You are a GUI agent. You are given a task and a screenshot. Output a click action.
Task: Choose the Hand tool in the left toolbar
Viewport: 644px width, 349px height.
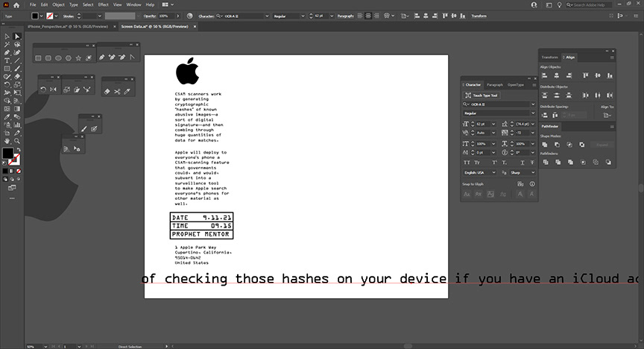[x=7, y=141]
